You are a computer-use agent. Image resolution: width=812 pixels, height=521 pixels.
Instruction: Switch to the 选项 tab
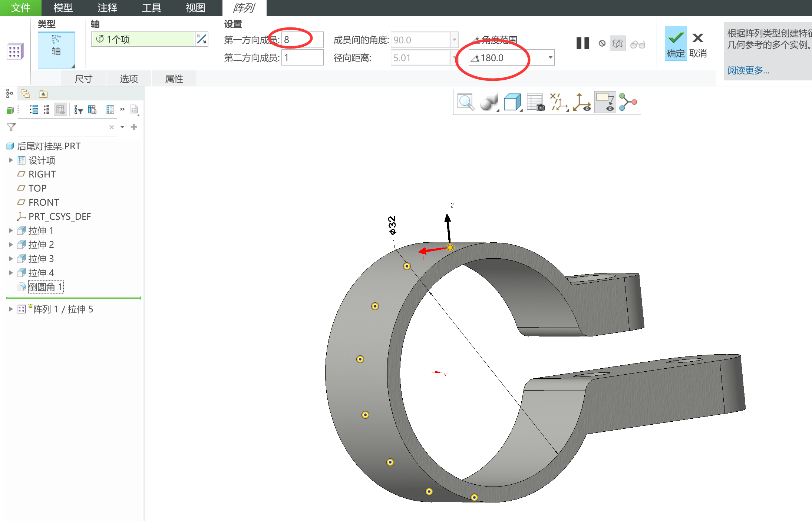point(129,79)
